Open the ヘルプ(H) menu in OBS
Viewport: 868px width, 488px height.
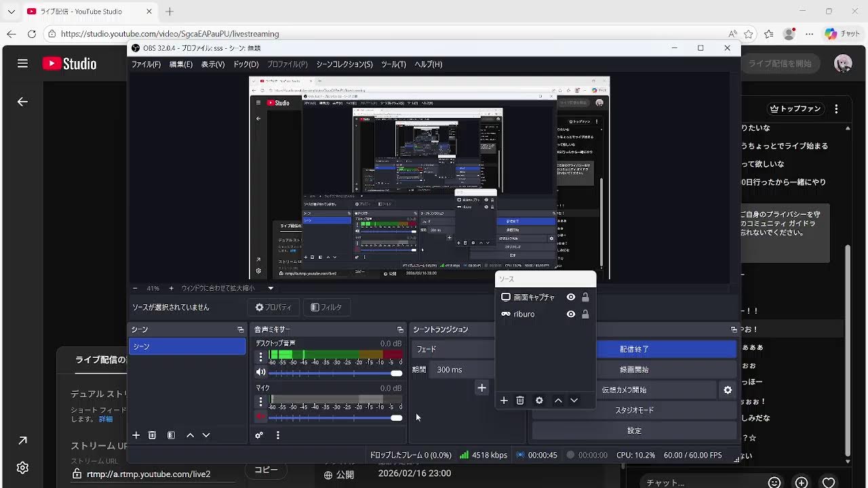point(428,64)
